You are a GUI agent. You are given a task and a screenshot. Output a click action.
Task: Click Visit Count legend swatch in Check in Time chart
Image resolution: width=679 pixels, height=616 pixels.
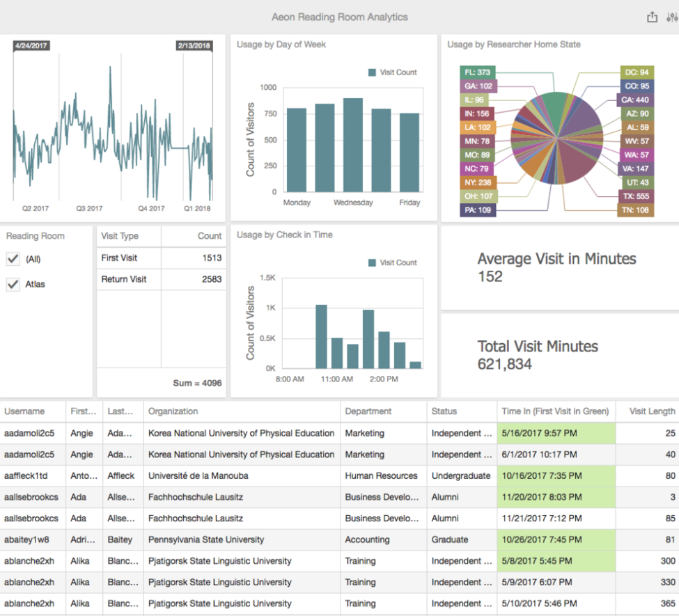click(373, 262)
